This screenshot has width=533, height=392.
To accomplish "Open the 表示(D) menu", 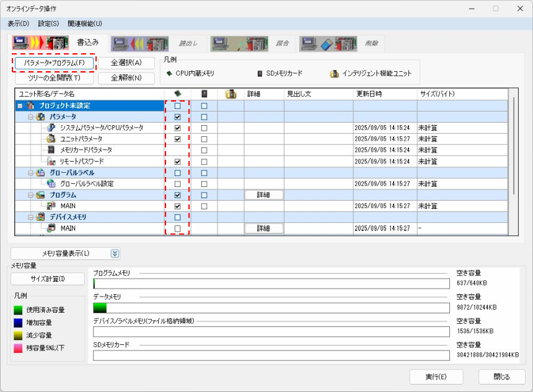I will pyautogui.click(x=18, y=24).
